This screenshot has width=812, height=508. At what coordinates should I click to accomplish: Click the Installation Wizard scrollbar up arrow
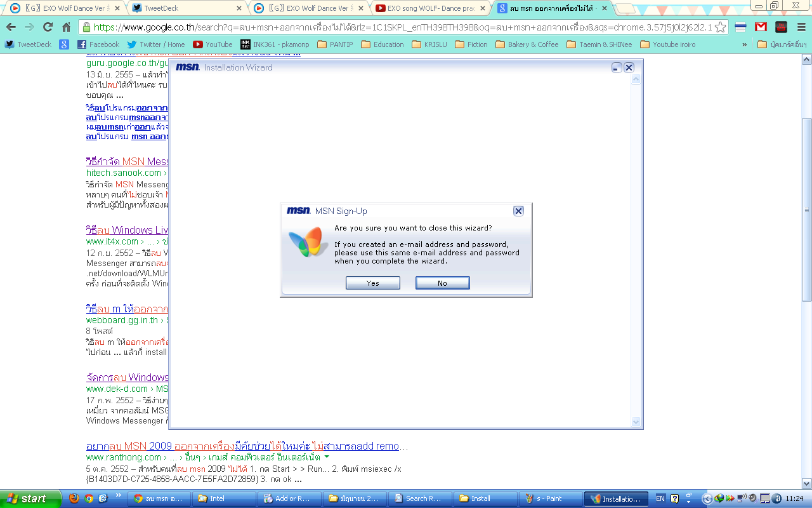coord(636,79)
